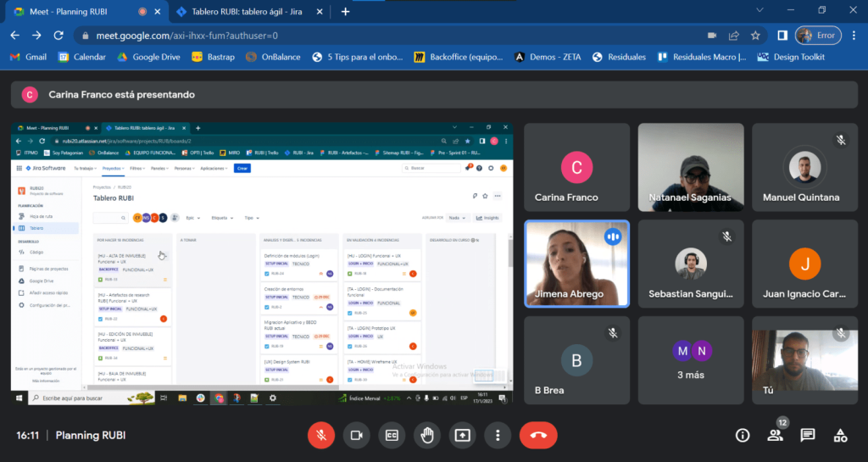Open the chat panel
This screenshot has height=462, width=868.
pyautogui.click(x=808, y=436)
